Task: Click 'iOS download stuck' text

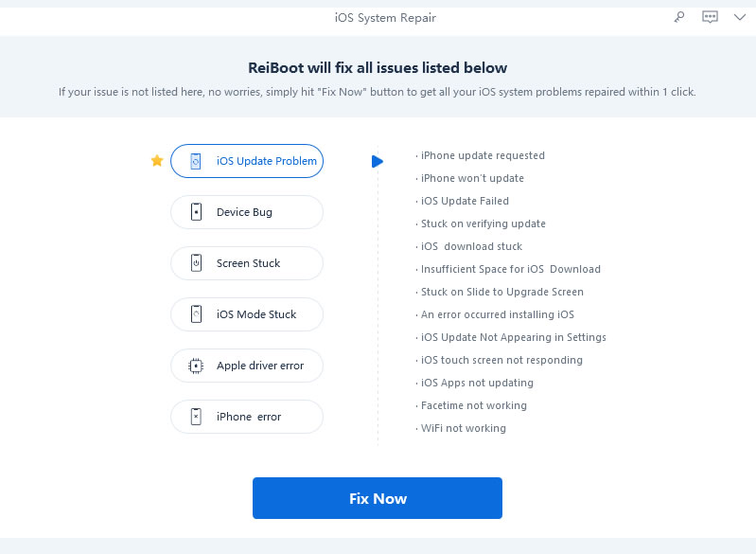Action: tap(471, 246)
